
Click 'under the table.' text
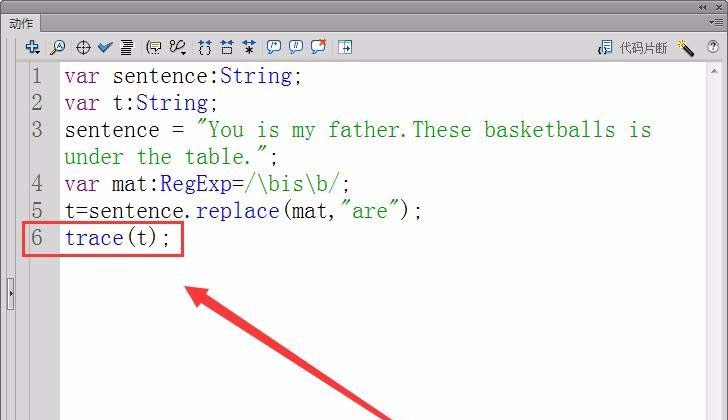click(x=157, y=157)
